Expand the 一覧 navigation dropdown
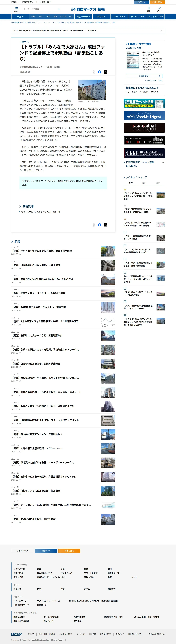This screenshot has height=644, width=176. (x=20, y=17)
